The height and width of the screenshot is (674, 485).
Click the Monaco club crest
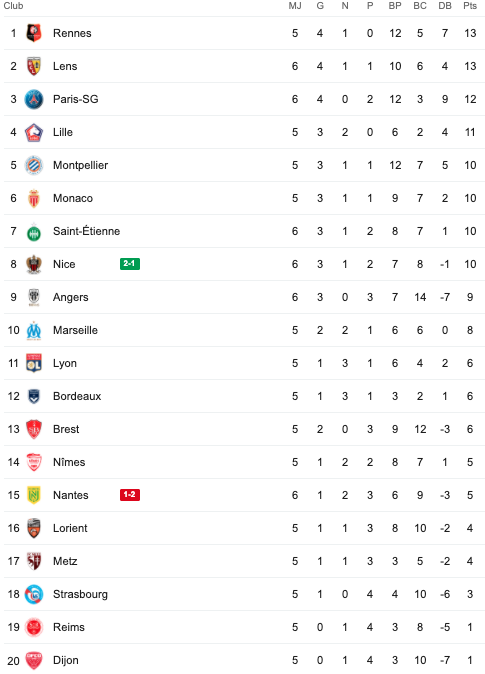coord(34,199)
